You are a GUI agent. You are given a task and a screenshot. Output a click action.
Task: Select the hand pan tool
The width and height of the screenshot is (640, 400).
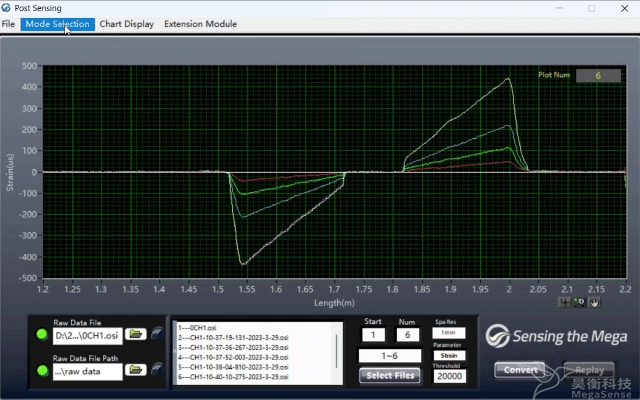593,300
